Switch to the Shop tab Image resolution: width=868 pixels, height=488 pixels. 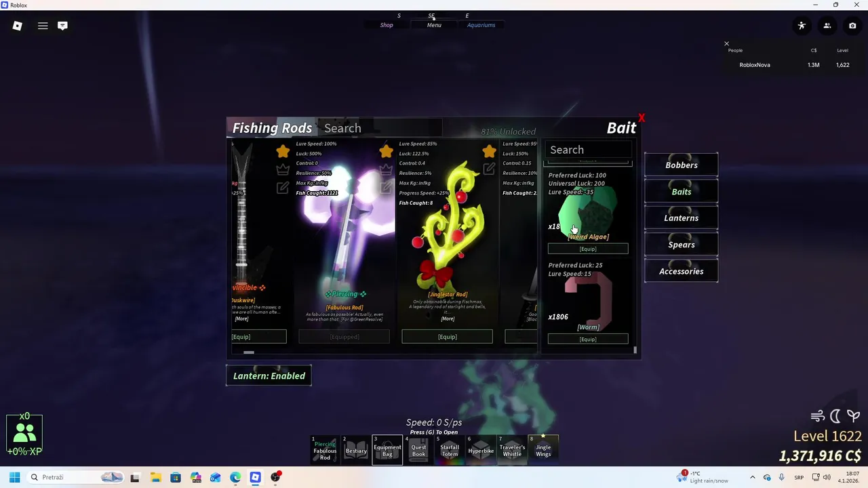click(x=387, y=25)
